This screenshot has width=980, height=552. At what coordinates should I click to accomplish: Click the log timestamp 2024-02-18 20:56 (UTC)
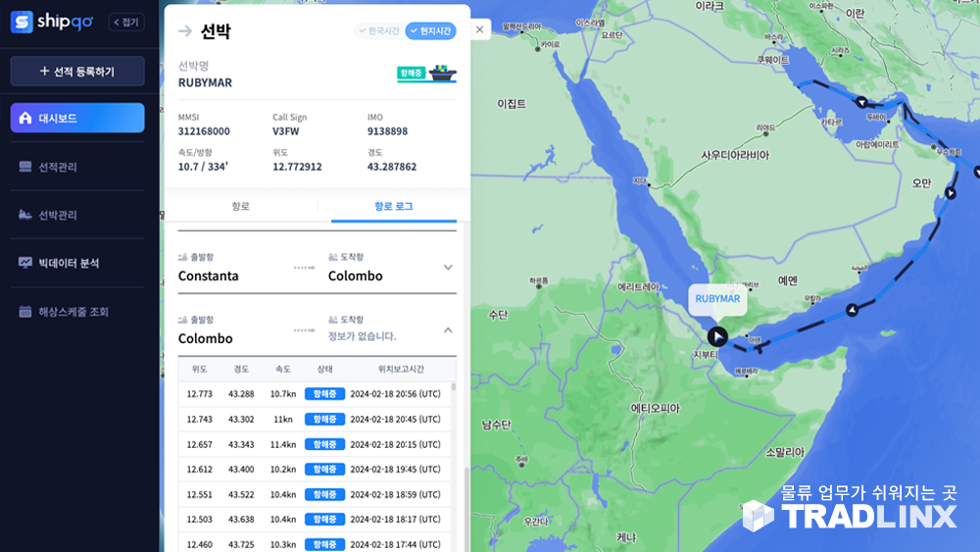click(396, 394)
